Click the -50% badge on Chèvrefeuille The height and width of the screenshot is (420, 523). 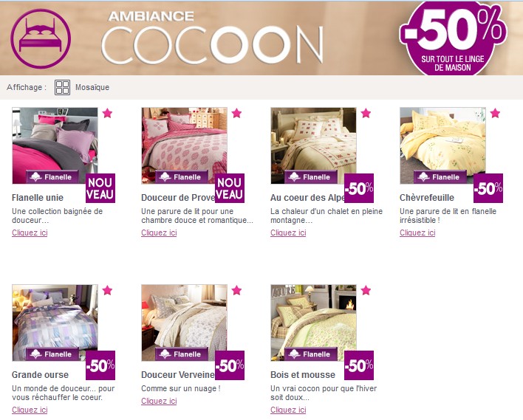click(x=488, y=188)
